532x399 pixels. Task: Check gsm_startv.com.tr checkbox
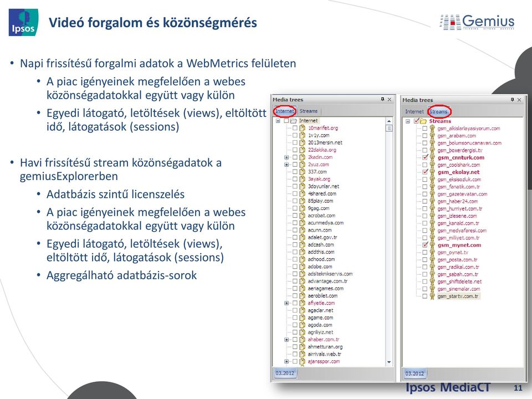point(425,296)
